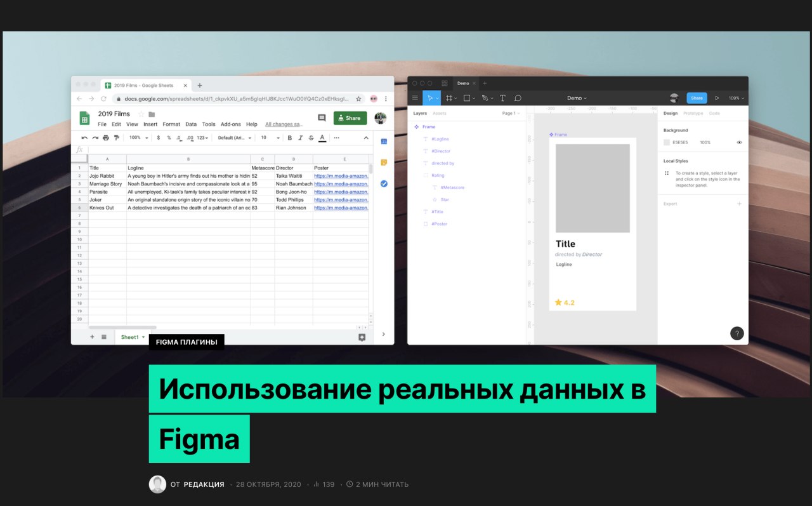The width and height of the screenshot is (812, 506).
Task: Star the 2019 Films document
Action: (141, 114)
